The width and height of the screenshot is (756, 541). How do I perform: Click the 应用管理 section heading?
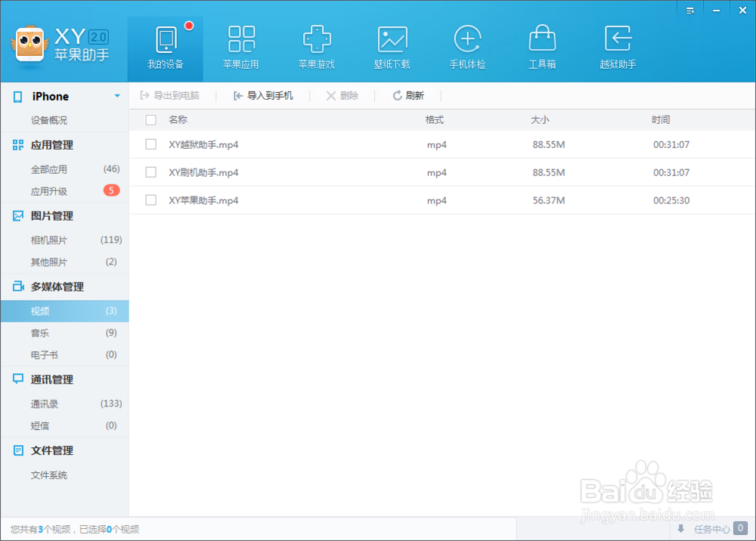pos(52,145)
